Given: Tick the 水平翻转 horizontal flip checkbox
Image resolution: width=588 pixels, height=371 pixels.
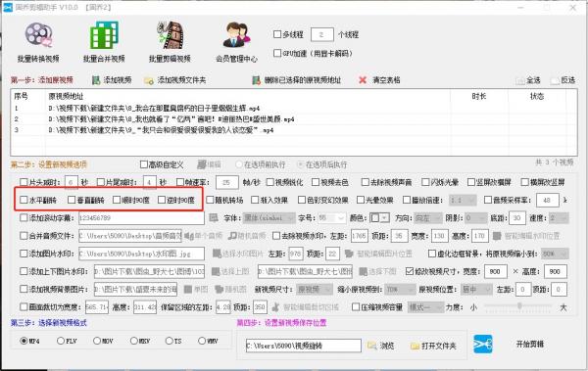Looking at the screenshot, I should (24, 200).
